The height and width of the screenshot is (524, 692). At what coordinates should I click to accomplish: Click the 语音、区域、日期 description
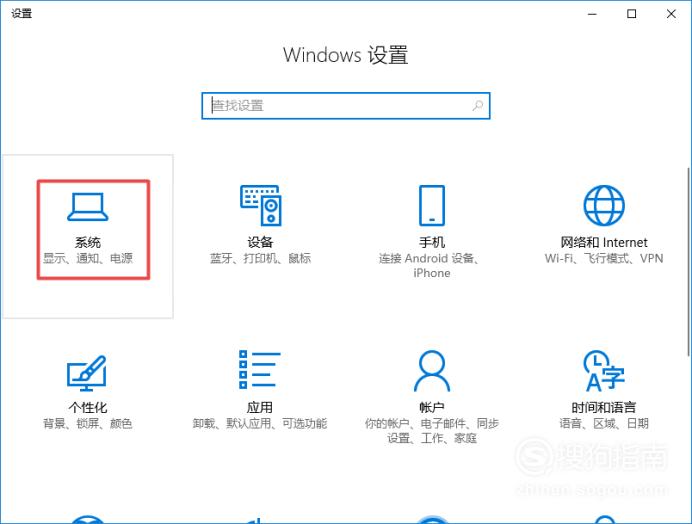click(604, 424)
